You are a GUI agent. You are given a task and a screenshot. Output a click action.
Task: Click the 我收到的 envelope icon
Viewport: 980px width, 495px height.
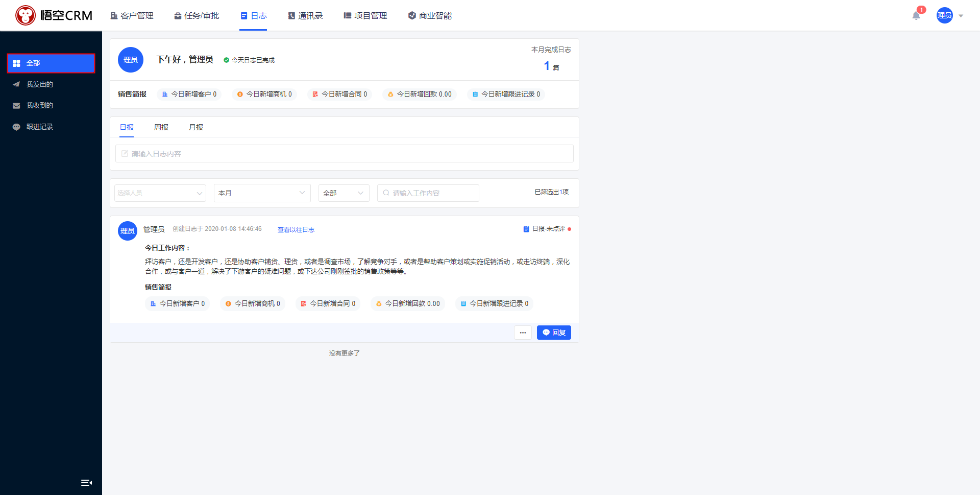(16, 105)
